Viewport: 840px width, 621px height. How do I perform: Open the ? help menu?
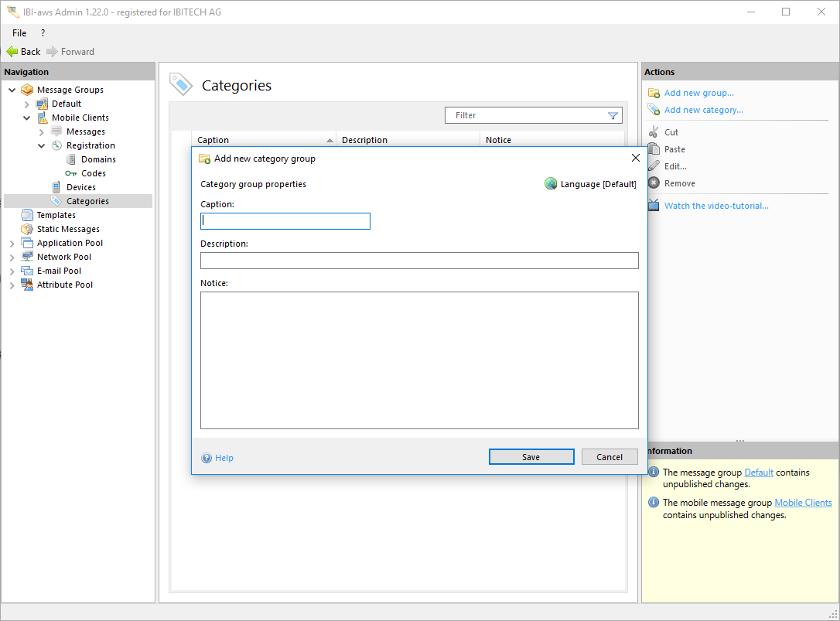point(43,33)
